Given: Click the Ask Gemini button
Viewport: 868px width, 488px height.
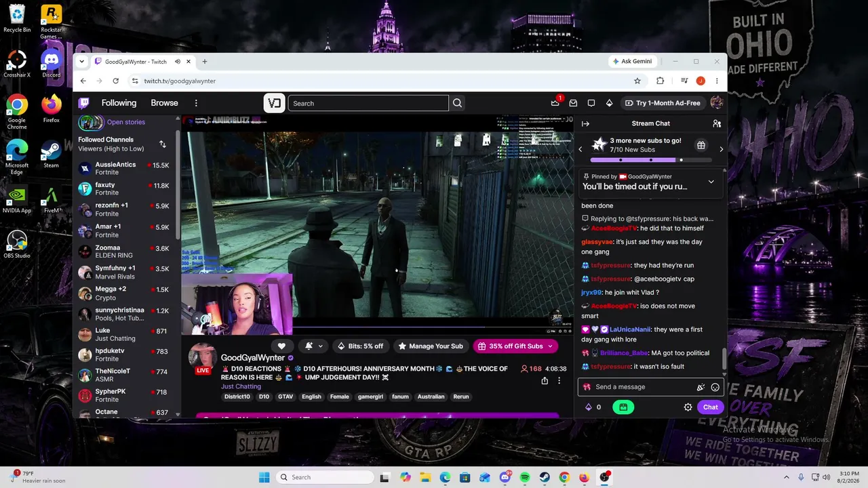Looking at the screenshot, I should click(631, 62).
